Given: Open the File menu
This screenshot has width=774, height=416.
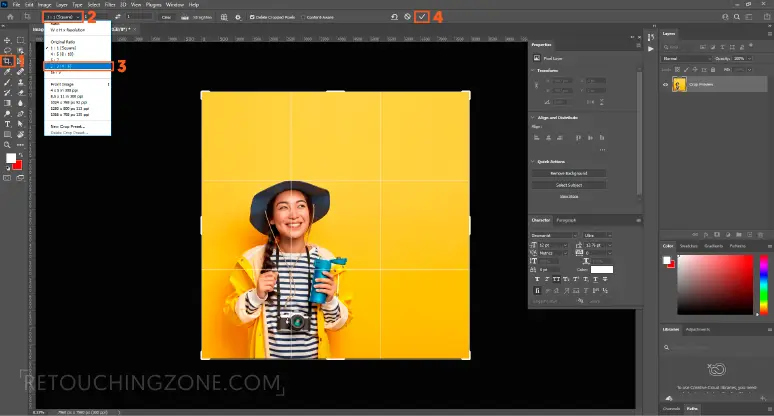Looking at the screenshot, I should 16,4.
